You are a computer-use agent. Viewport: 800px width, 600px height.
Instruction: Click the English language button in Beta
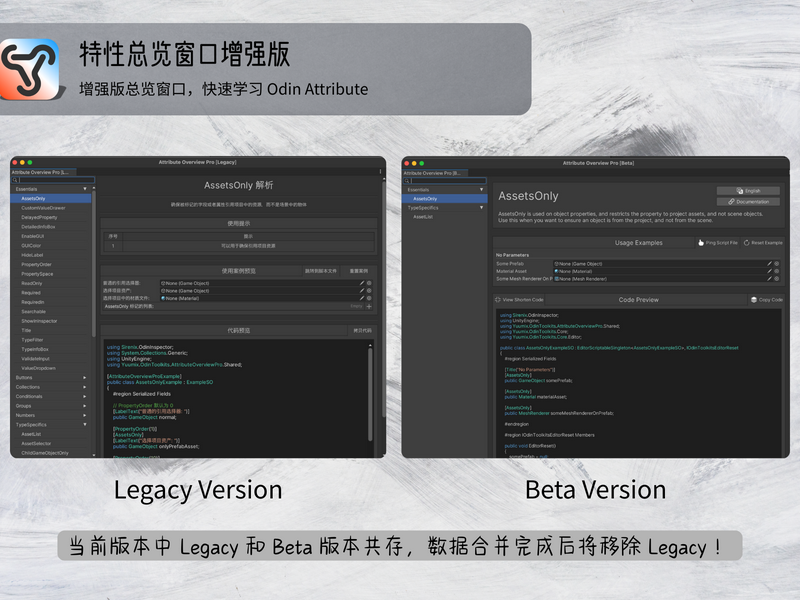coord(748,191)
